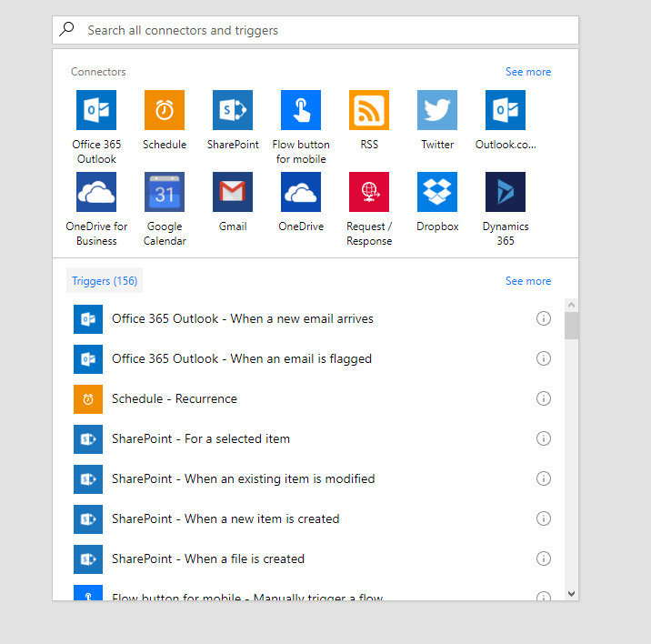The image size is (651, 644).
Task: Show info for 'When an email is flagged'
Action: [544, 358]
